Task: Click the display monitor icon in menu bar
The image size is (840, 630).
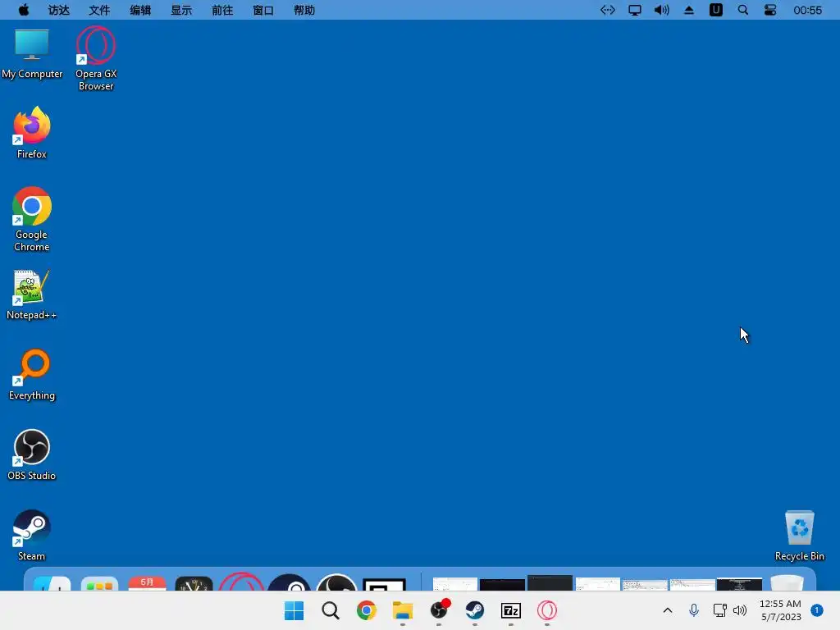Action: pyautogui.click(x=635, y=10)
